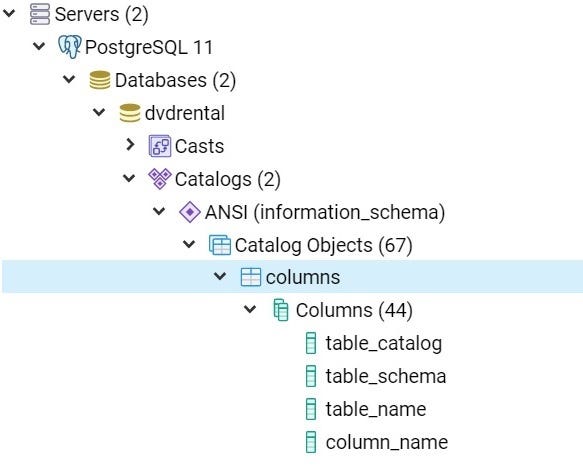Click the Columns (44) group icon
The height and width of the screenshot is (473, 583).
pyautogui.click(x=281, y=310)
